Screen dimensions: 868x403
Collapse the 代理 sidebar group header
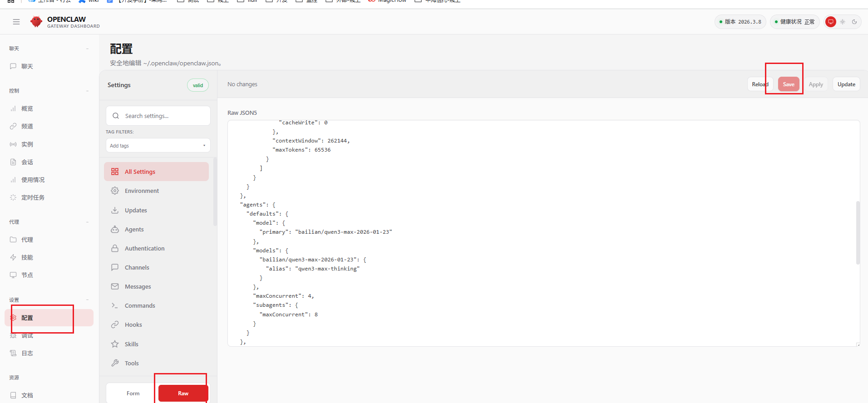[49, 222]
